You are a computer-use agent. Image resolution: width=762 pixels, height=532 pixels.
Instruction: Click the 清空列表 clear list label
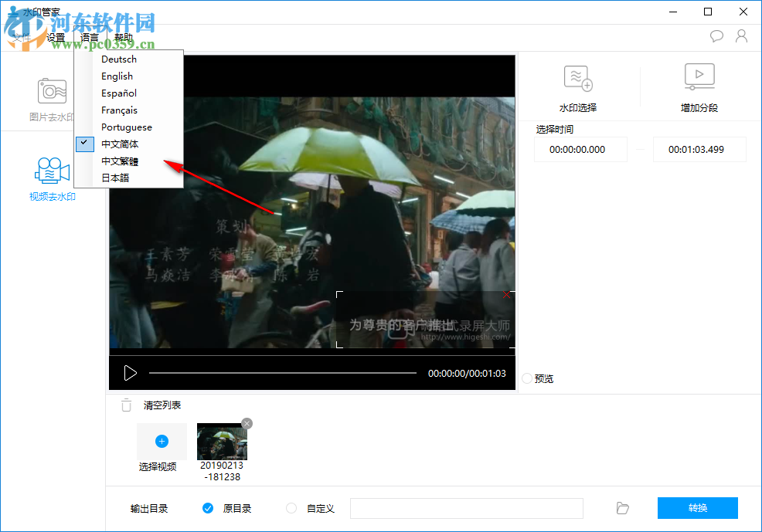162,405
